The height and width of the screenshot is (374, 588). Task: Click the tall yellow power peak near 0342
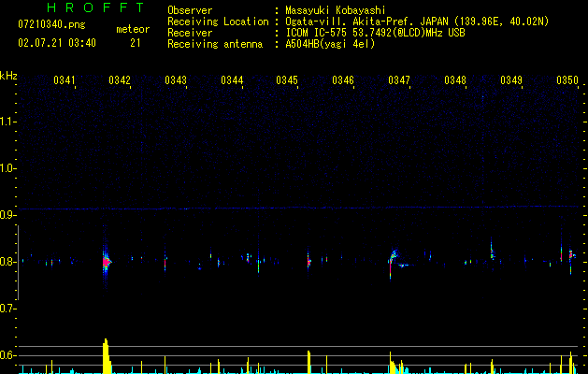point(107,356)
